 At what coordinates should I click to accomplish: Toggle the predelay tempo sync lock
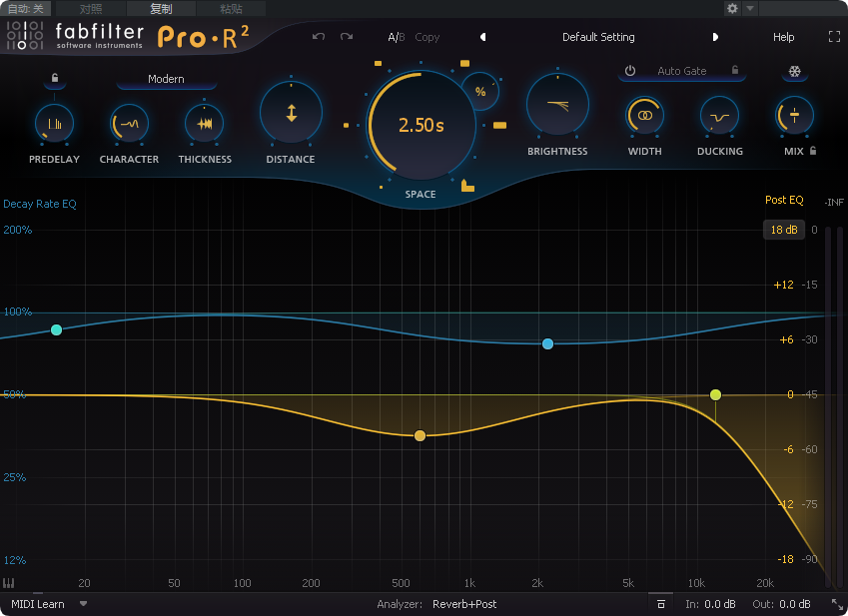(x=55, y=78)
